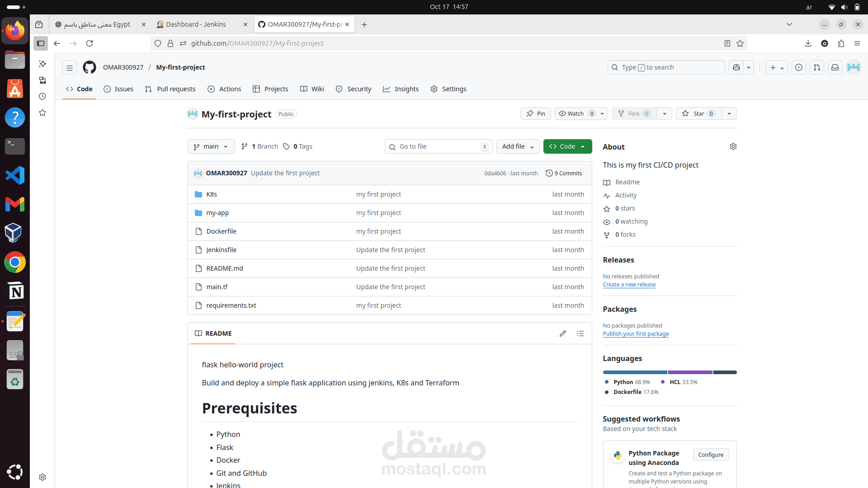Open the sidebar history clock icon
Viewport: 868px width, 488px height.
click(x=42, y=96)
